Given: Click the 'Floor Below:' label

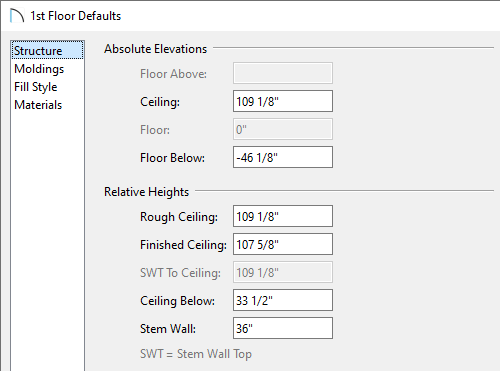Looking at the screenshot, I should pyautogui.click(x=172, y=158).
